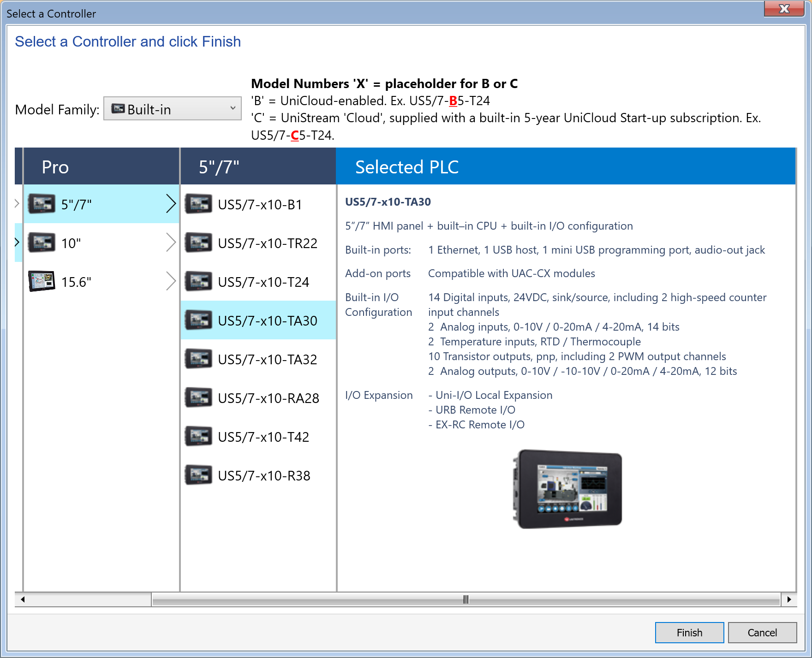Click the US5/7-x10-TA32 device icon
The height and width of the screenshot is (658, 812).
coord(198,359)
